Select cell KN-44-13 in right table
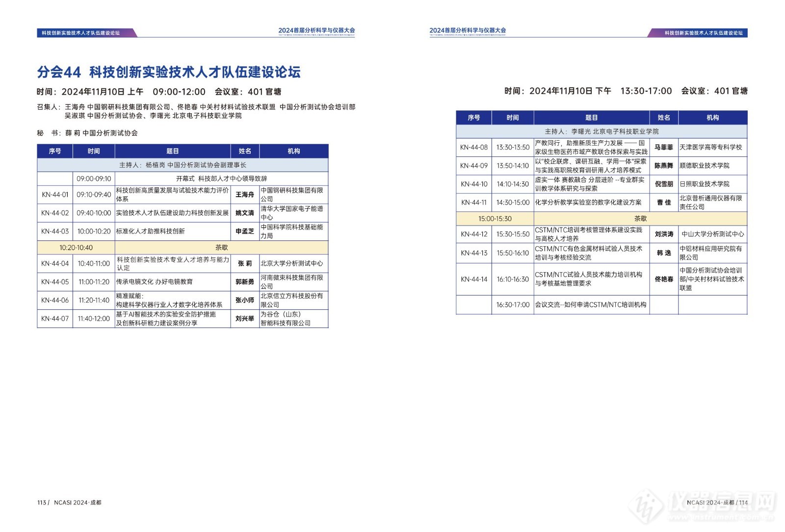Screen dimensions: 785x532 (x=474, y=253)
